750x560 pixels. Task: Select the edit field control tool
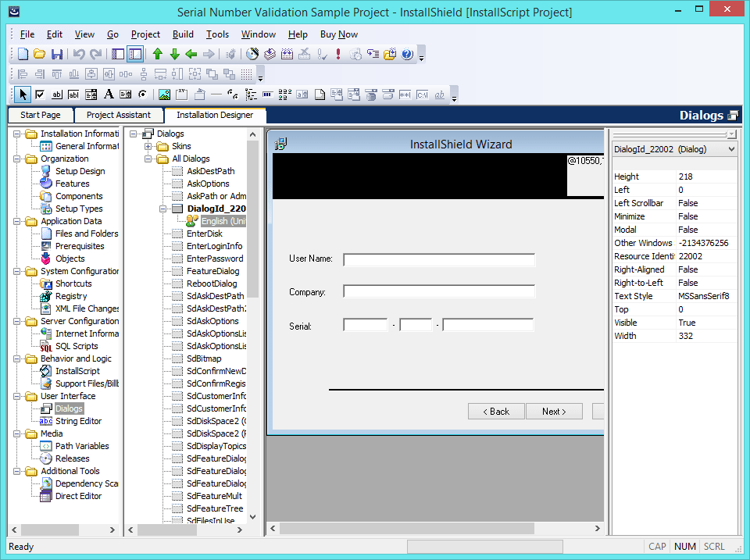56,94
